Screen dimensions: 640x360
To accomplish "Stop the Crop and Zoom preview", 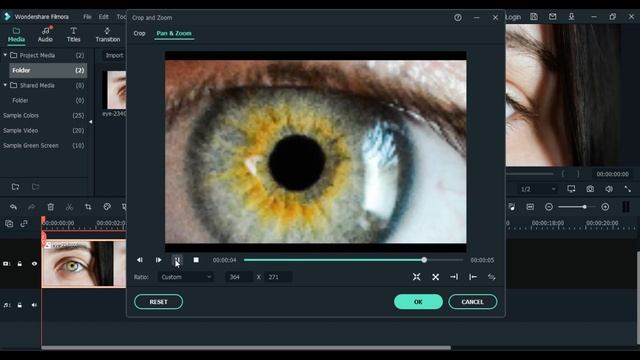I will point(196,260).
